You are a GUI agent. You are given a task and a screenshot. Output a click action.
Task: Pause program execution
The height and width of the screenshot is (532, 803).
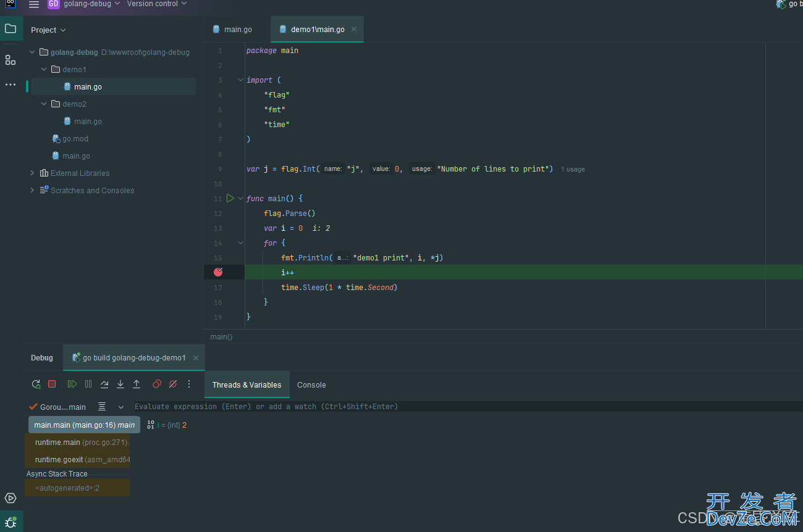point(88,384)
